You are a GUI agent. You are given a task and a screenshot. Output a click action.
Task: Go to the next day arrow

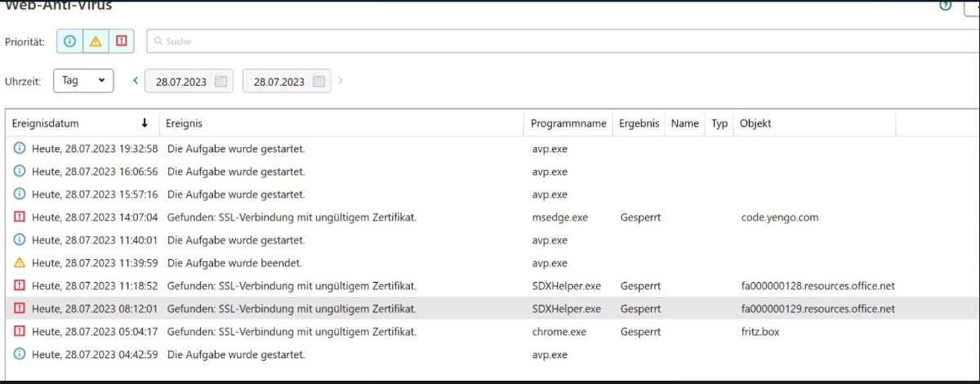341,81
